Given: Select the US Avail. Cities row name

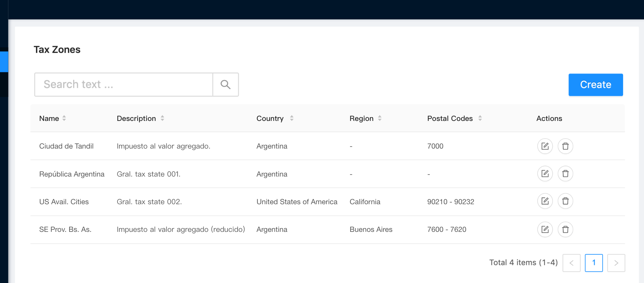Looking at the screenshot, I should pos(64,202).
